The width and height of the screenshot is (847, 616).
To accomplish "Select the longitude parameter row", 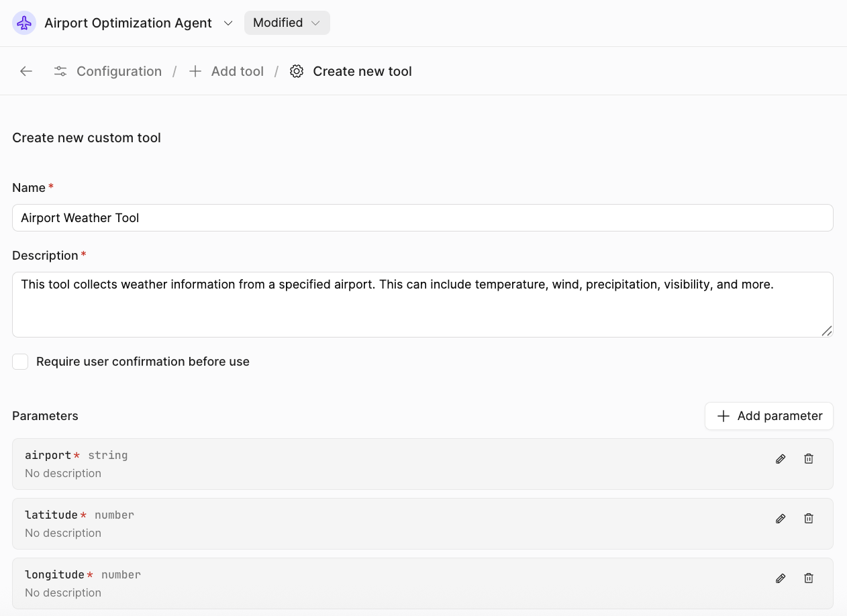I will coord(403,584).
